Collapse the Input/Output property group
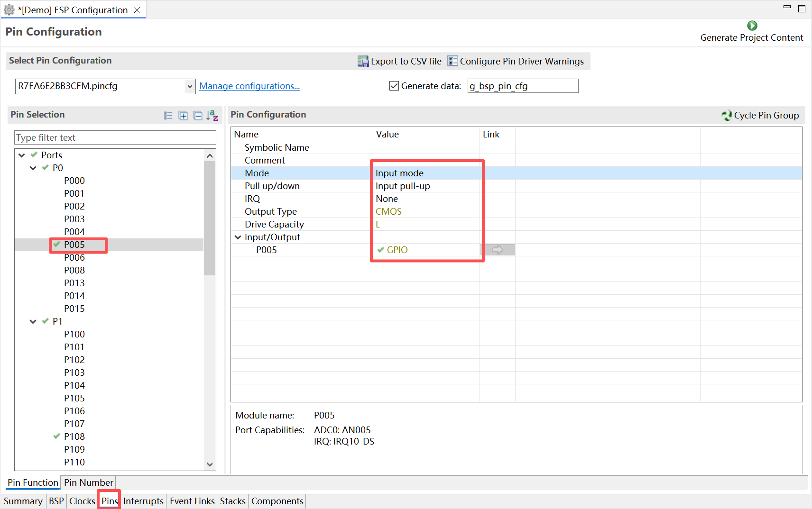This screenshot has width=812, height=509. tap(238, 237)
